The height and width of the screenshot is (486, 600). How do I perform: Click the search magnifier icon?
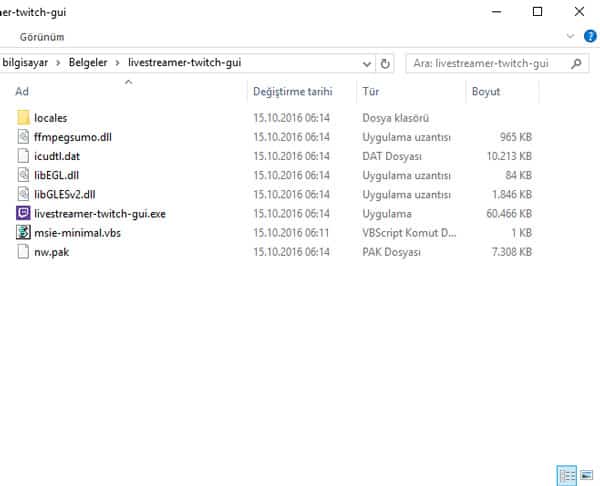coord(576,64)
